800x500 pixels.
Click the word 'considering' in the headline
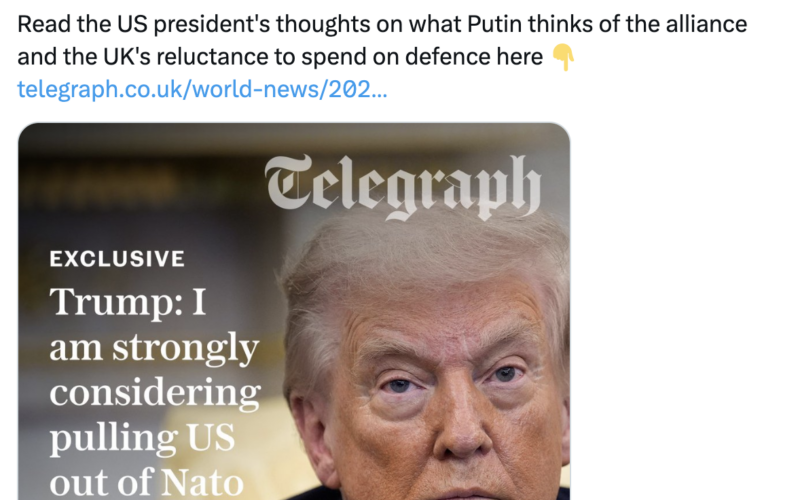[x=155, y=392]
